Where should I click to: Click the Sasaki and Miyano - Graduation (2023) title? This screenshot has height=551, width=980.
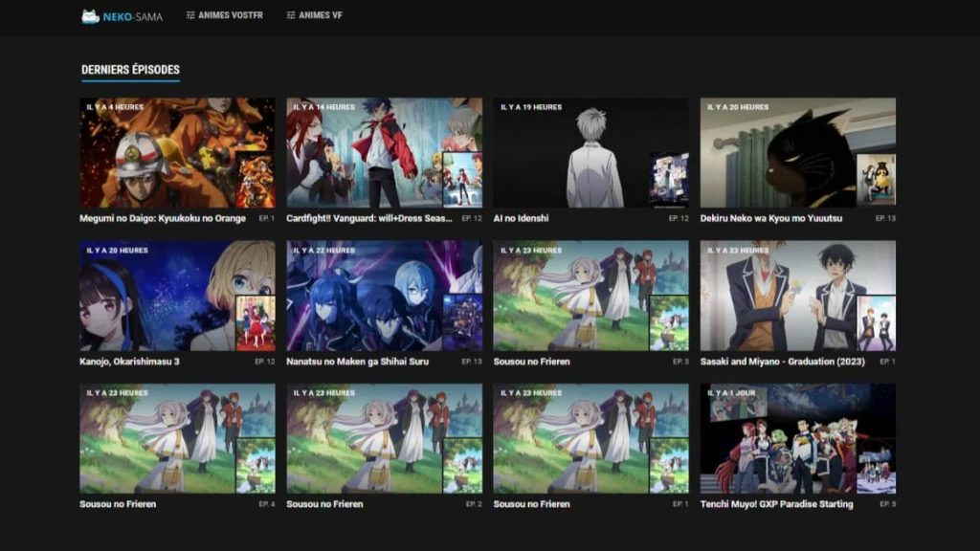(783, 361)
